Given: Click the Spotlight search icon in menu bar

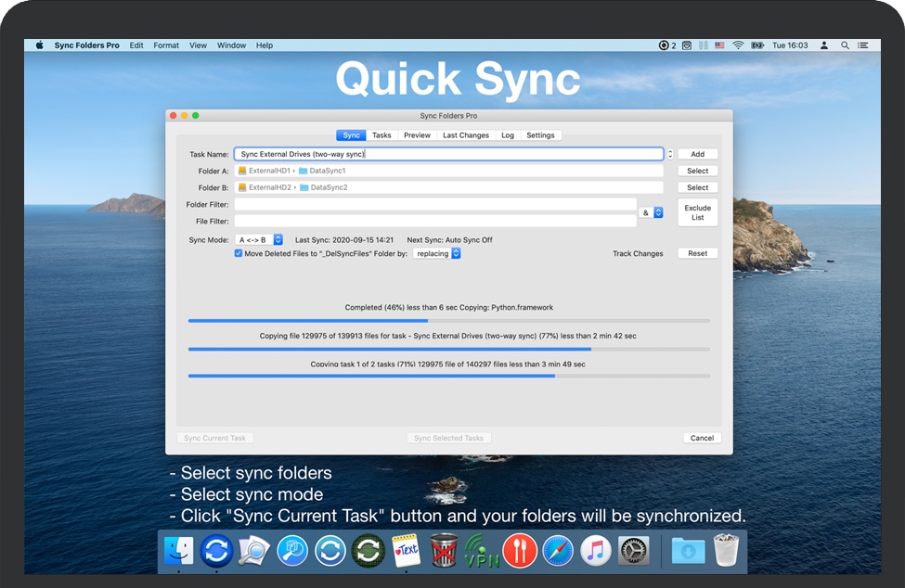Looking at the screenshot, I should [x=845, y=45].
